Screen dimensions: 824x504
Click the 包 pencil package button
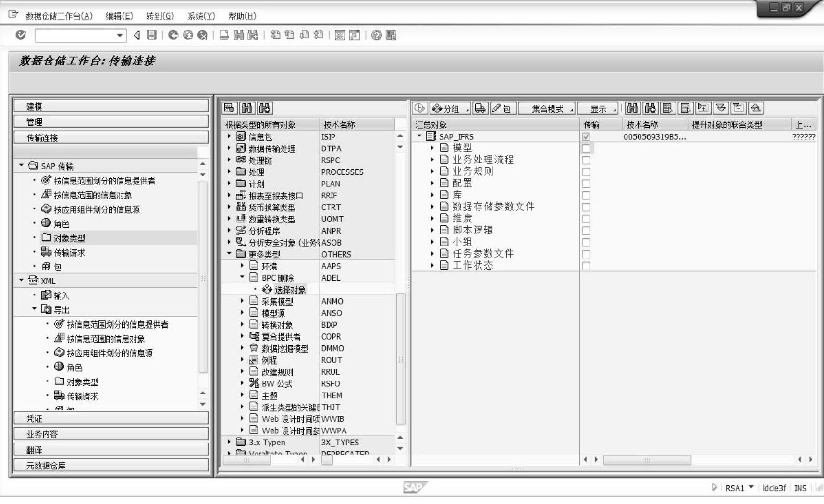coord(503,109)
